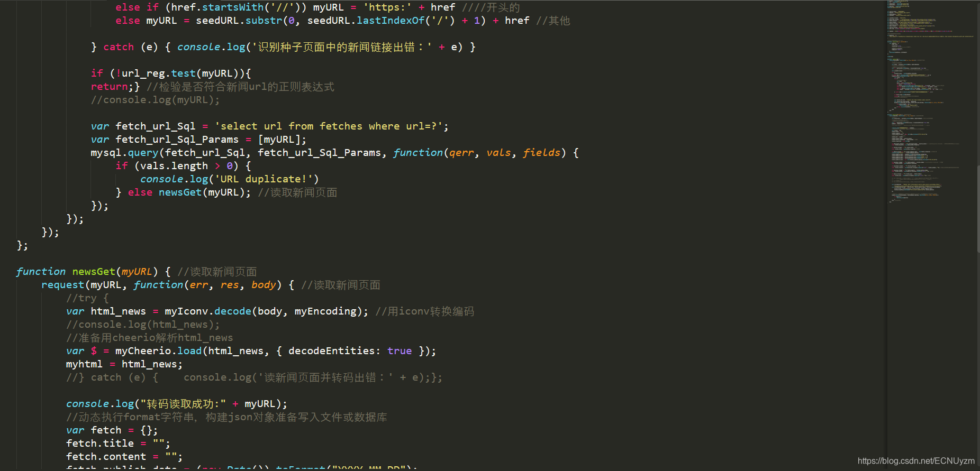
Task: Click the 'mysql.query' call text
Action: click(124, 153)
